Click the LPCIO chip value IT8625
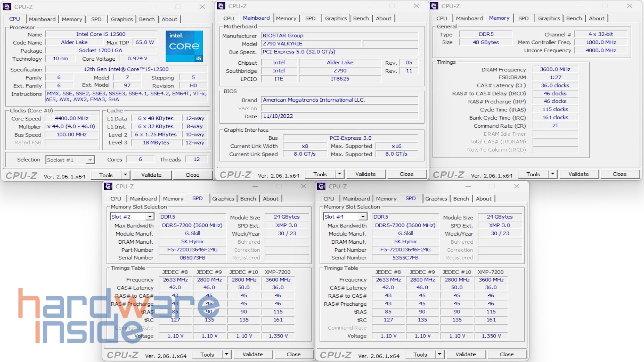This screenshot has height=362, width=644. [340, 79]
